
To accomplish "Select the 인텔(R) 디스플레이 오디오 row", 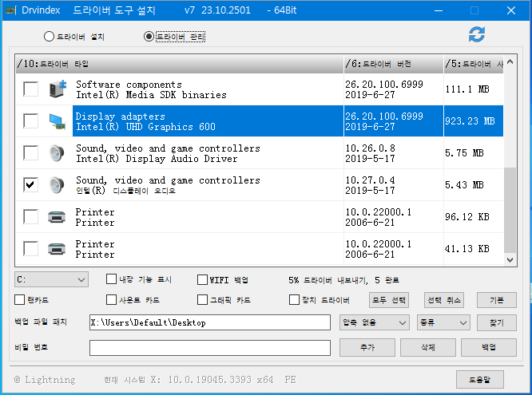I will (x=260, y=185).
